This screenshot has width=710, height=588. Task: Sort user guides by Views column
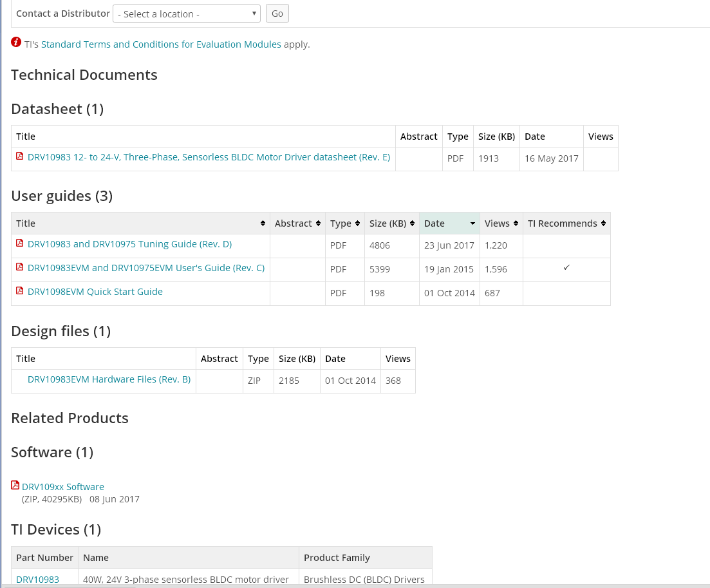[x=501, y=223]
